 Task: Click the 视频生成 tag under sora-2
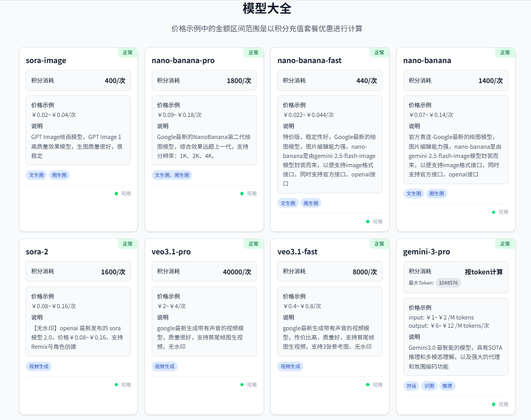[x=39, y=366]
